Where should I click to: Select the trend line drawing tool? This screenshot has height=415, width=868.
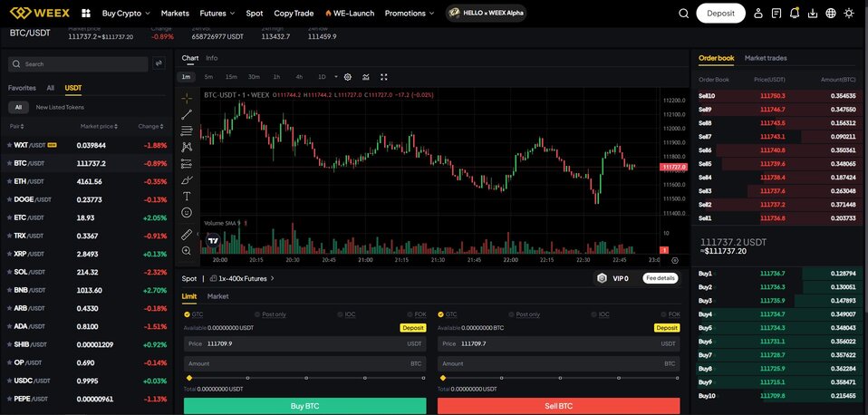pyautogui.click(x=188, y=114)
